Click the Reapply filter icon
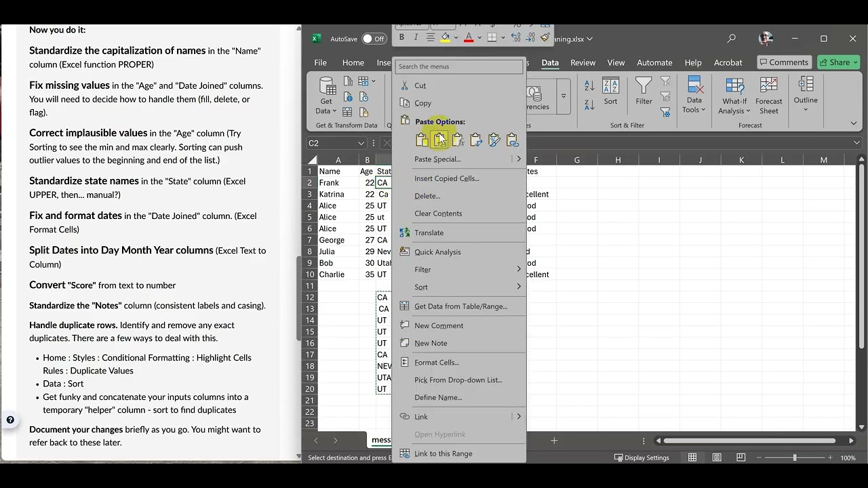 665,97
